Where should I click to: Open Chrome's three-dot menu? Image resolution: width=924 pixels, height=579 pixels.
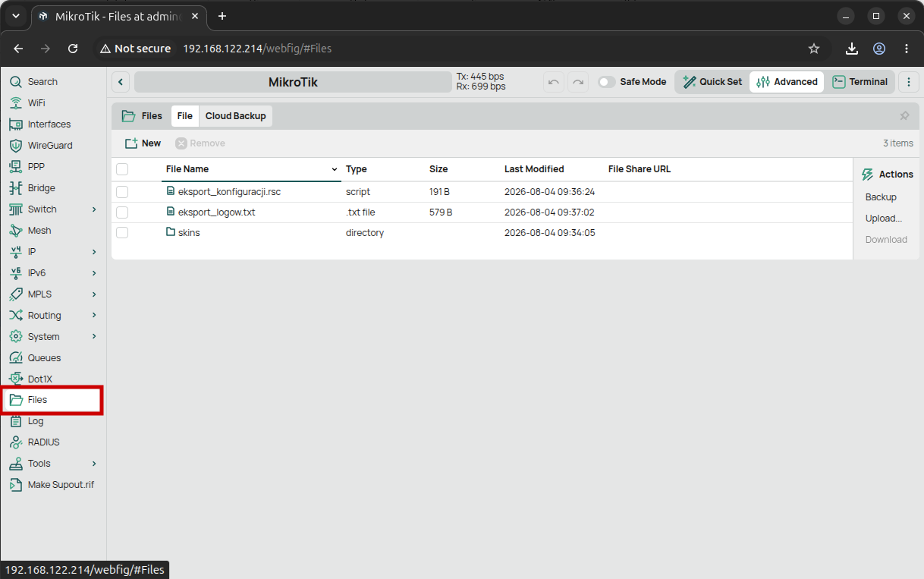coord(907,49)
